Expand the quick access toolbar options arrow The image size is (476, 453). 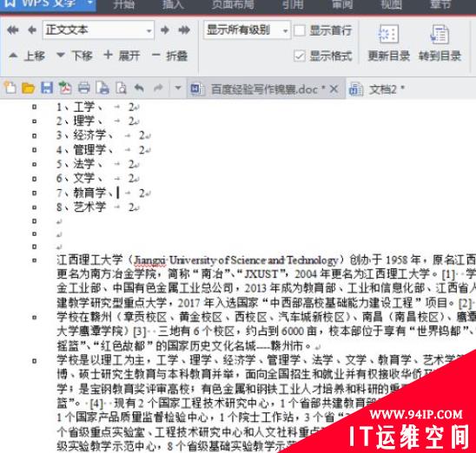[178, 89]
